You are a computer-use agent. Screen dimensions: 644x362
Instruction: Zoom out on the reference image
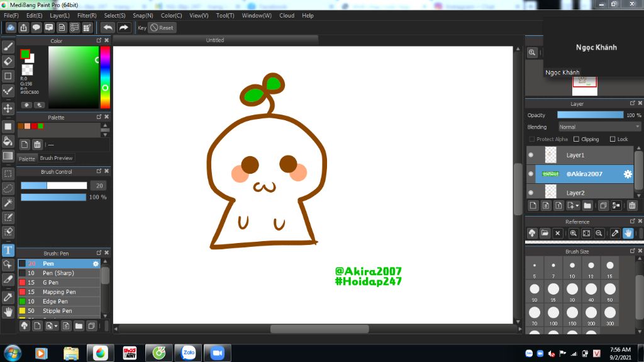pyautogui.click(x=599, y=233)
